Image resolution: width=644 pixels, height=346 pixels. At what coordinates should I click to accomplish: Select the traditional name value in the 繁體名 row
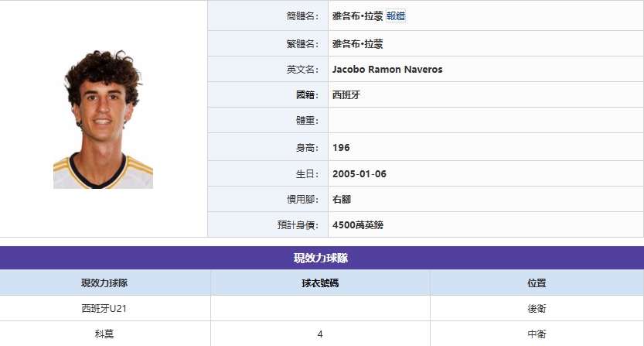(x=357, y=44)
